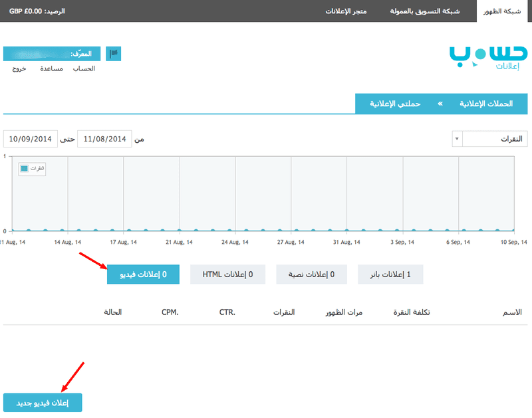Click the إعلان فيديو جديد button

tap(43, 403)
